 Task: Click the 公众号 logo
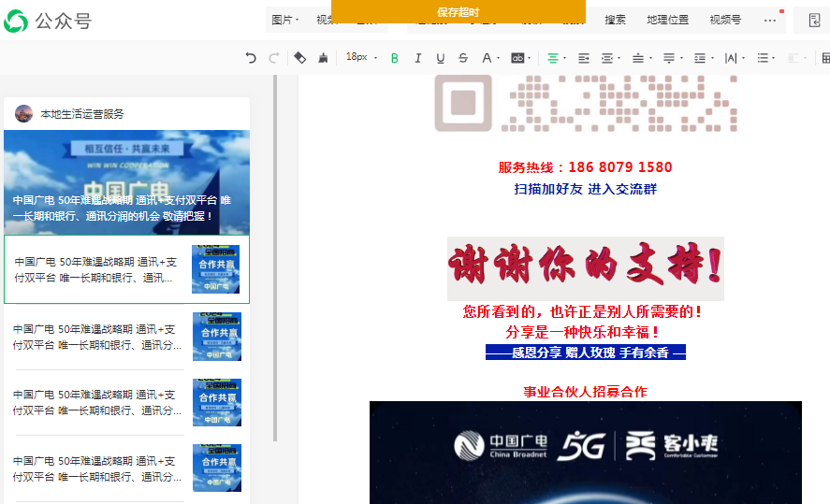[x=48, y=22]
